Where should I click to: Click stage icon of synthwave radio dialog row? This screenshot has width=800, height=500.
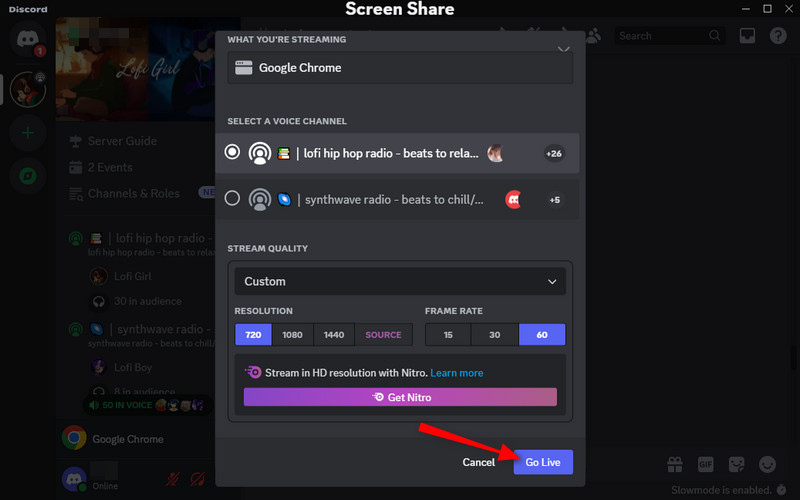click(x=259, y=199)
